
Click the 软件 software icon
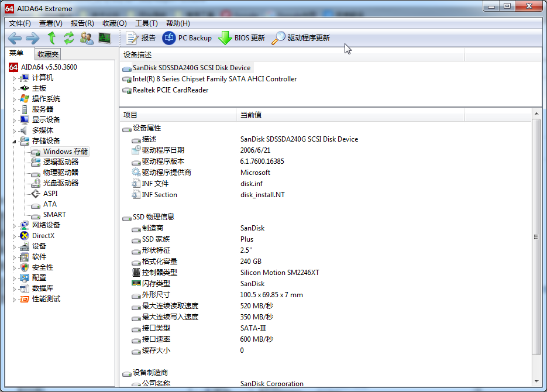[25, 257]
